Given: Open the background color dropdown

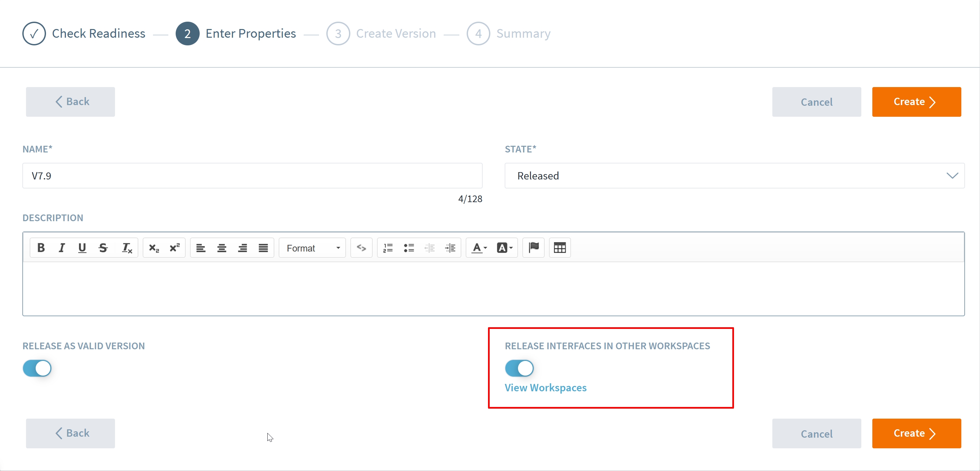Looking at the screenshot, I should 504,248.
